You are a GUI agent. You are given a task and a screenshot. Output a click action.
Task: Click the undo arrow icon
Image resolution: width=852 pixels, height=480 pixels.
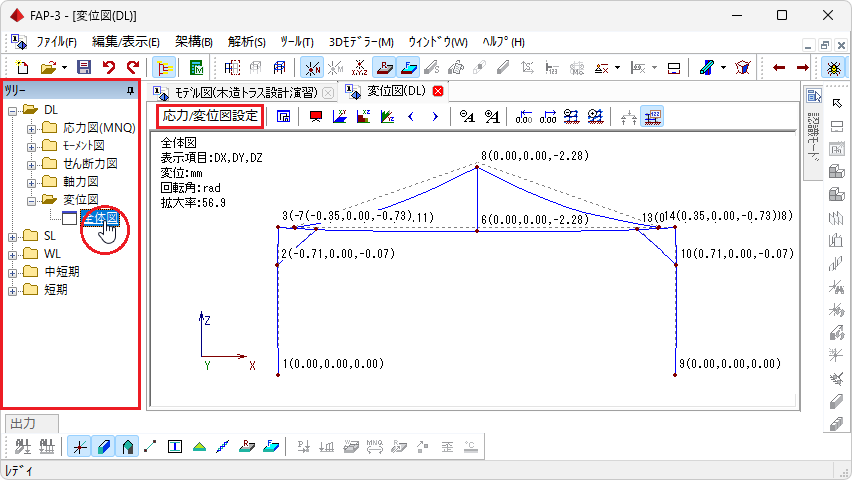pos(109,67)
